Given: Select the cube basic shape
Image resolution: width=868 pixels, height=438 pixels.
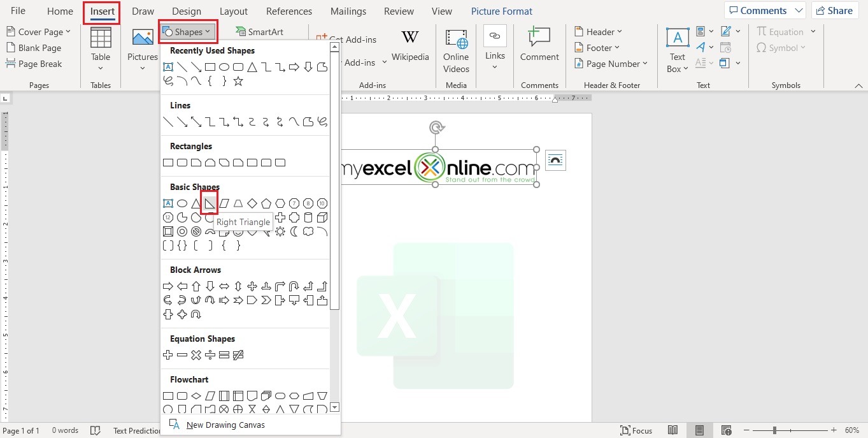Looking at the screenshot, I should tap(322, 217).
